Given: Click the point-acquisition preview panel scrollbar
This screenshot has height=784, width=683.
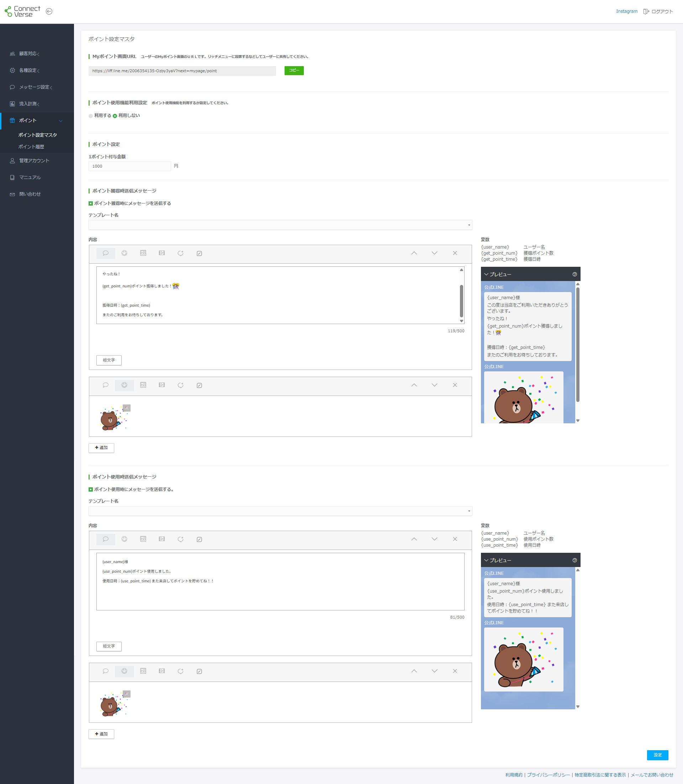Looking at the screenshot, I should tap(578, 345).
